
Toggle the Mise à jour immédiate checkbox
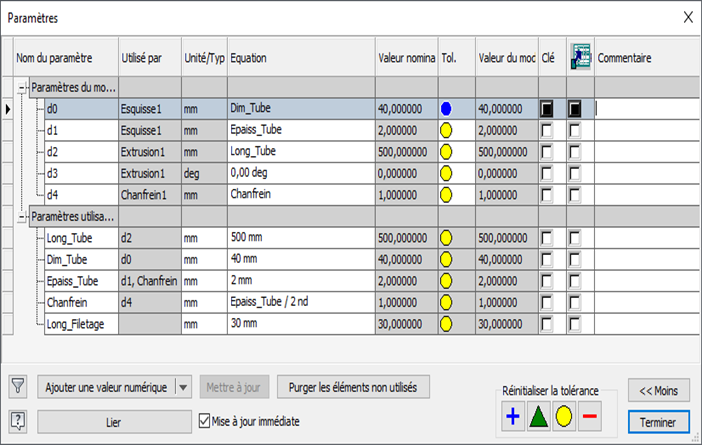tap(207, 421)
